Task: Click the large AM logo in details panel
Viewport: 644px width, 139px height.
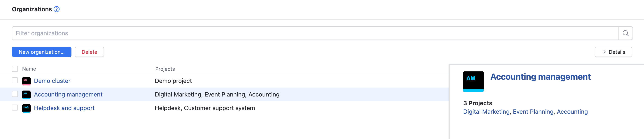Action: click(x=473, y=81)
